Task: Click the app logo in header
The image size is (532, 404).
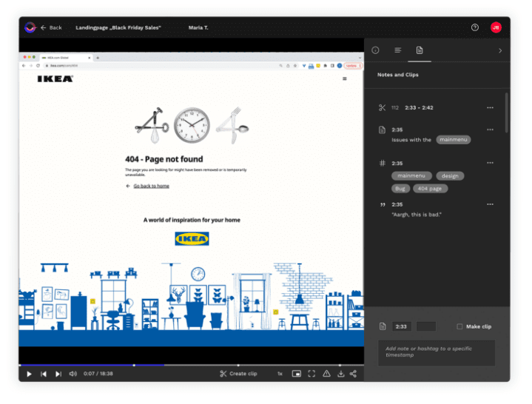Action: (x=30, y=27)
